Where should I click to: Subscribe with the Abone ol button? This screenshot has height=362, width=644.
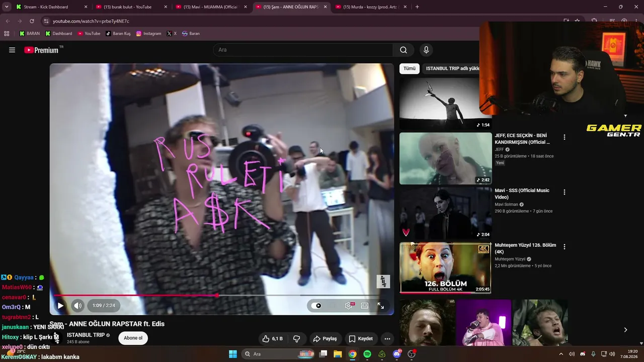click(x=133, y=338)
